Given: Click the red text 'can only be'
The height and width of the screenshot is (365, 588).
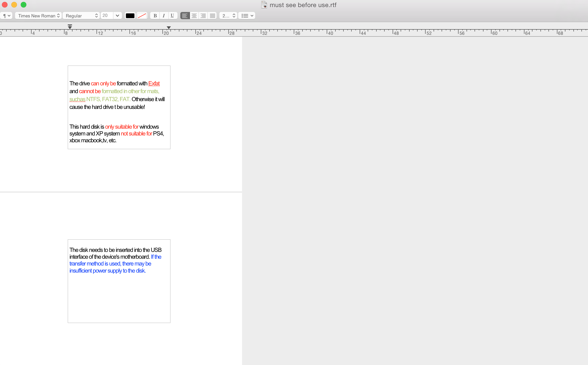Looking at the screenshot, I should click(103, 83).
